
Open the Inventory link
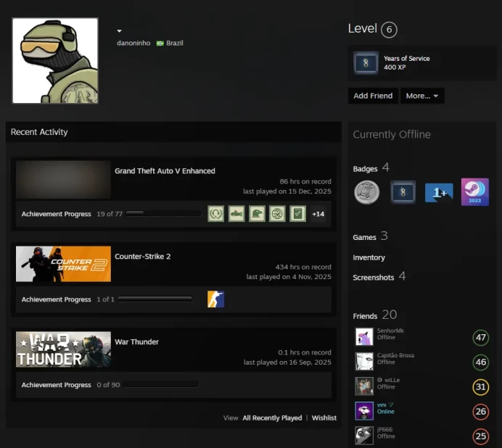click(369, 257)
